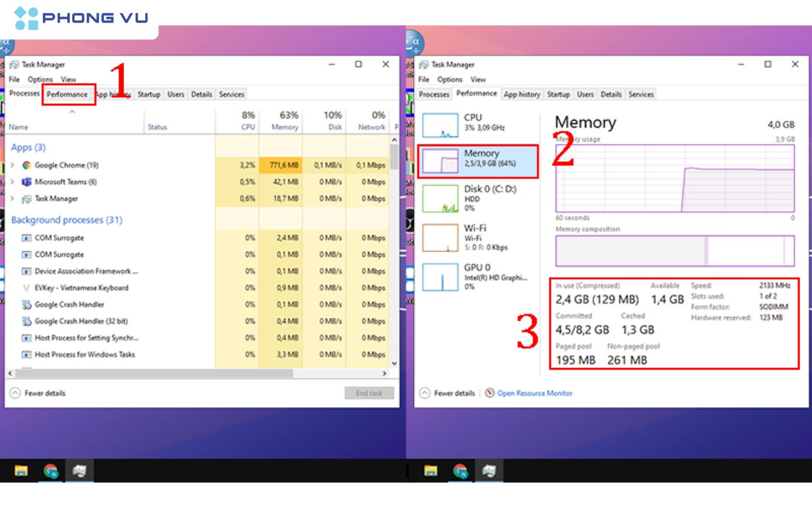Click the Task Manager icon in Apps list
This screenshot has width=812, height=508.
pos(26,199)
